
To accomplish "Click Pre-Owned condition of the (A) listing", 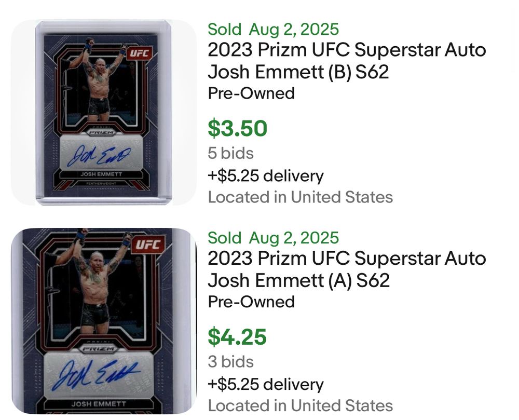I will (x=251, y=302).
